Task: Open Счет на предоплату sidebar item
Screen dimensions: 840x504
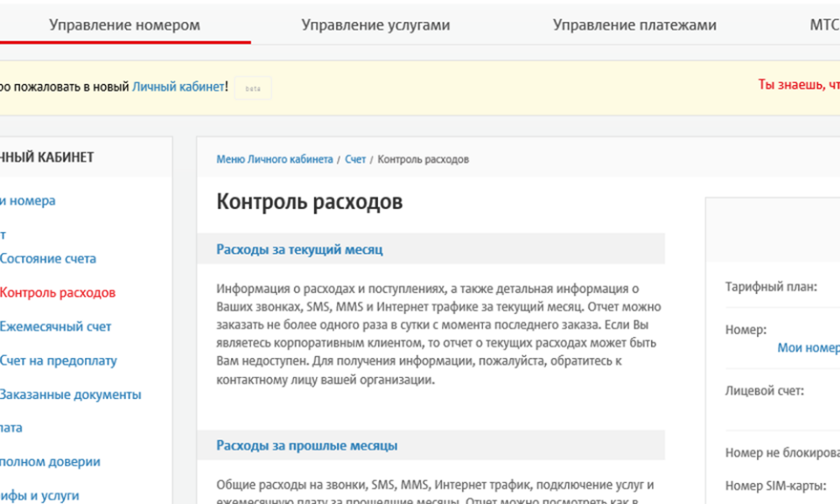Action: click(58, 361)
